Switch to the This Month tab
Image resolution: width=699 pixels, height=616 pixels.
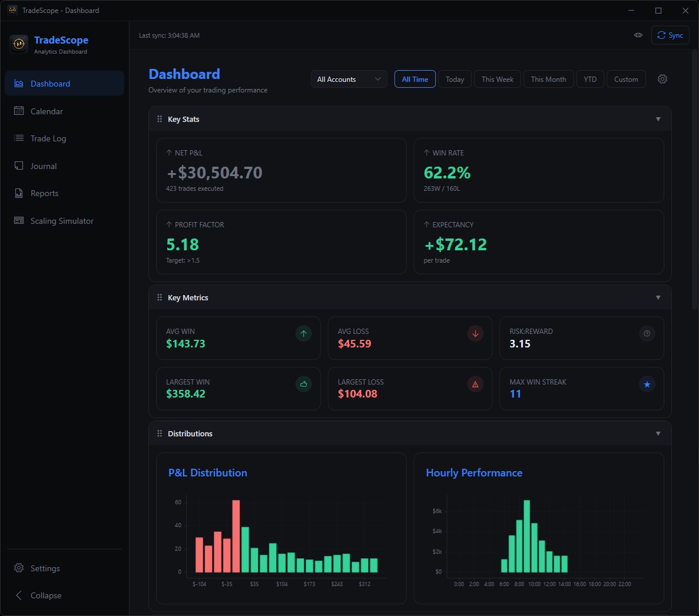[548, 79]
